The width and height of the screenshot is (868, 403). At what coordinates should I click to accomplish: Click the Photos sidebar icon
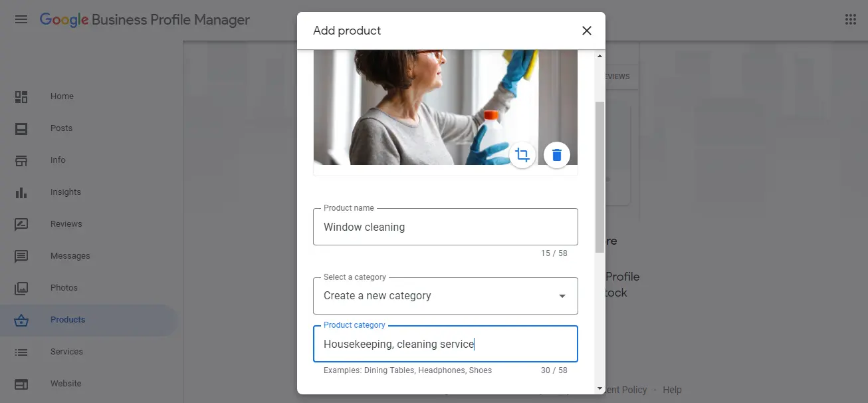pos(21,288)
